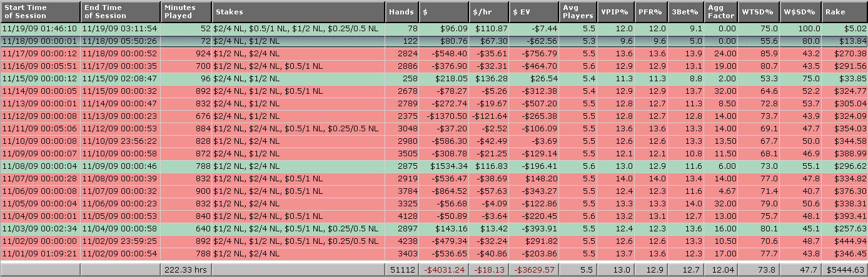The image size is (868, 277).
Task: Sort sessions by Minutes Played
Action: (186, 11)
